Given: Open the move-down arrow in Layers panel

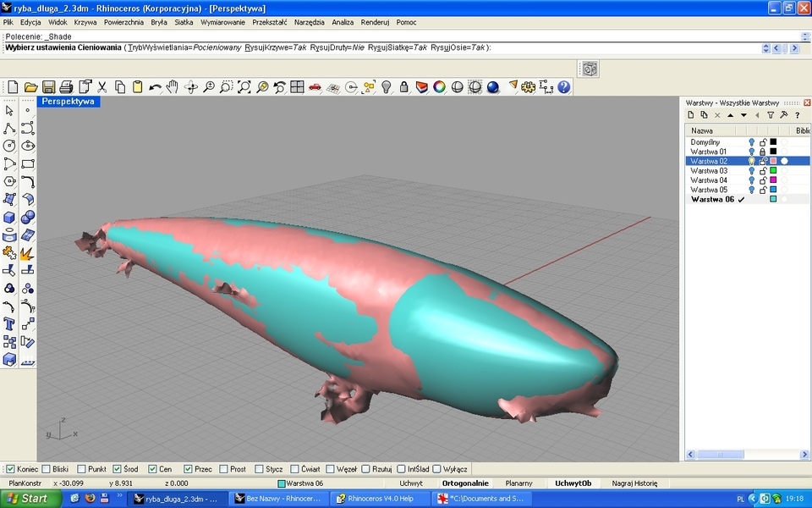Looking at the screenshot, I should [x=743, y=115].
